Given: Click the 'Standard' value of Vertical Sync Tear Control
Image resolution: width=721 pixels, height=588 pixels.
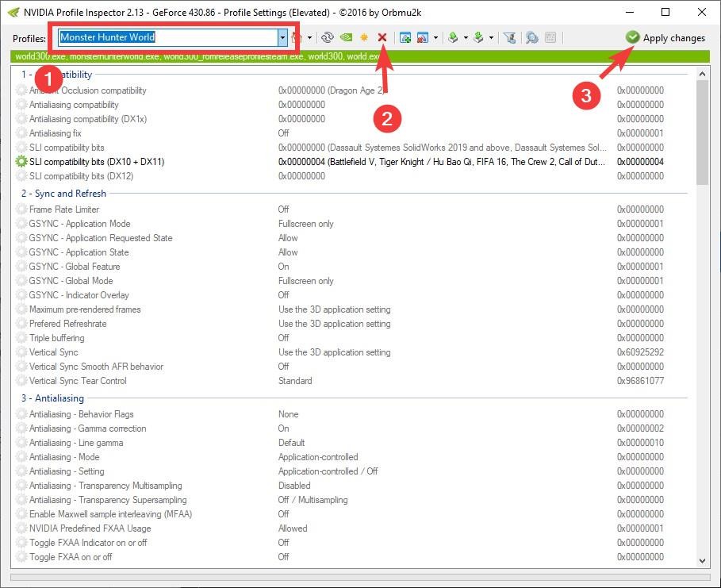Looking at the screenshot, I should coord(295,381).
